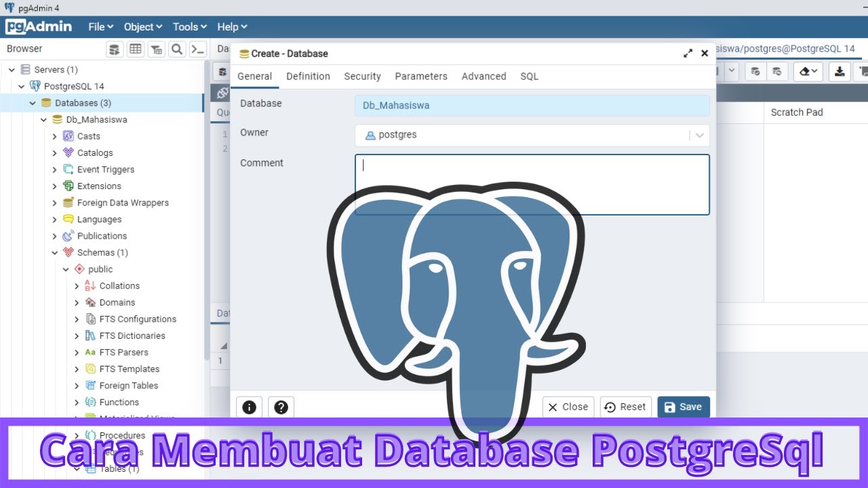This screenshot has width=868, height=488.
Task: Click the Scratch Pad panel title
Action: [797, 113]
